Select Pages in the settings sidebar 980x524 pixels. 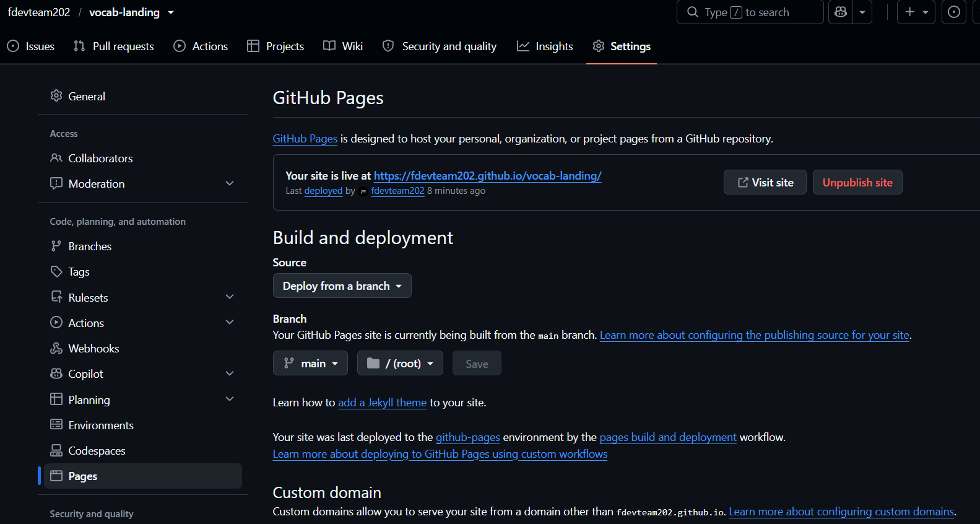pos(143,476)
